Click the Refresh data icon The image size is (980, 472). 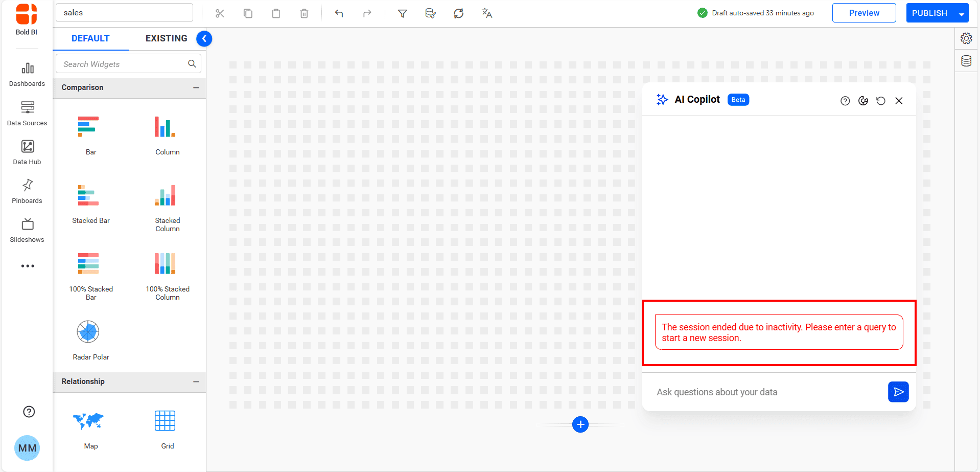click(x=458, y=13)
